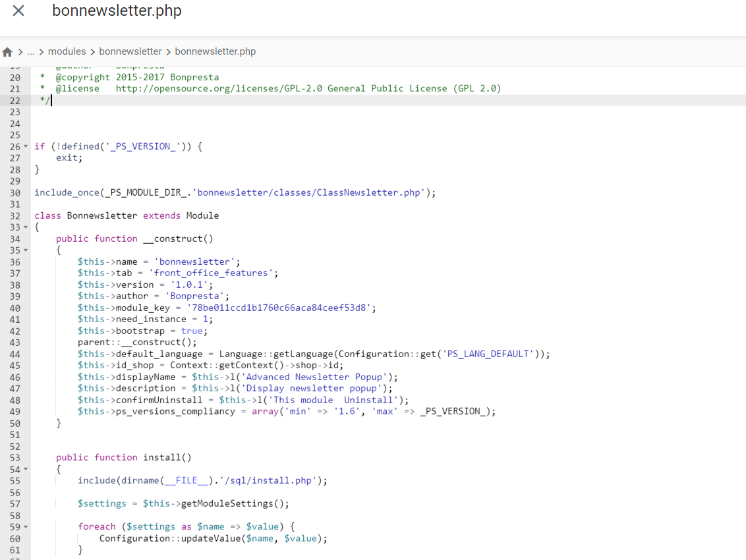The width and height of the screenshot is (746, 560).
Task: Click 'This module Uninstall' string
Action: click(333, 400)
